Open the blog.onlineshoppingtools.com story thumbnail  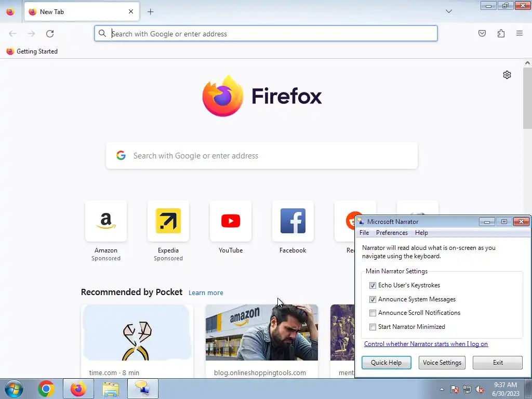pos(262,332)
